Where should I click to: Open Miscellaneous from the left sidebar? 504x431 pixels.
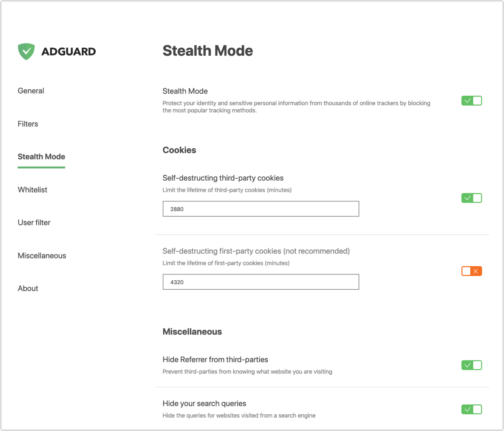(42, 256)
